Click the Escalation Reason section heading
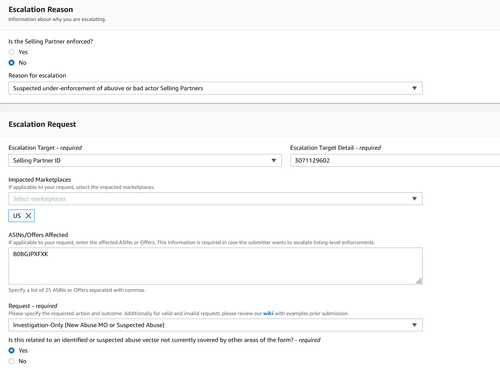The height and width of the screenshot is (368, 500). (x=41, y=9)
